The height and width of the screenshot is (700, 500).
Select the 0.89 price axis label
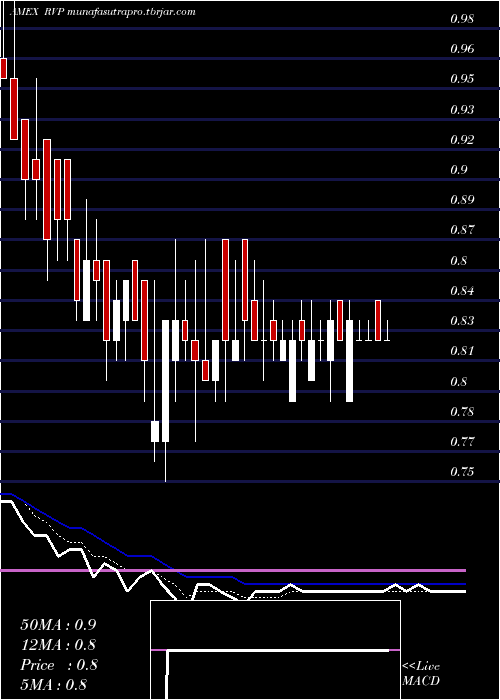pos(462,200)
